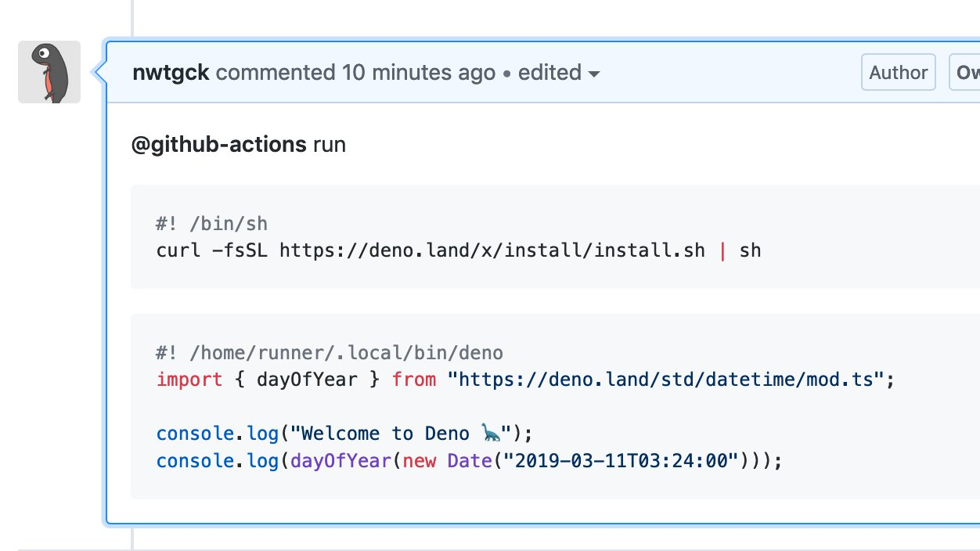The height and width of the screenshot is (551, 980).
Task: Click the curl -fsSL install command line
Action: click(459, 250)
